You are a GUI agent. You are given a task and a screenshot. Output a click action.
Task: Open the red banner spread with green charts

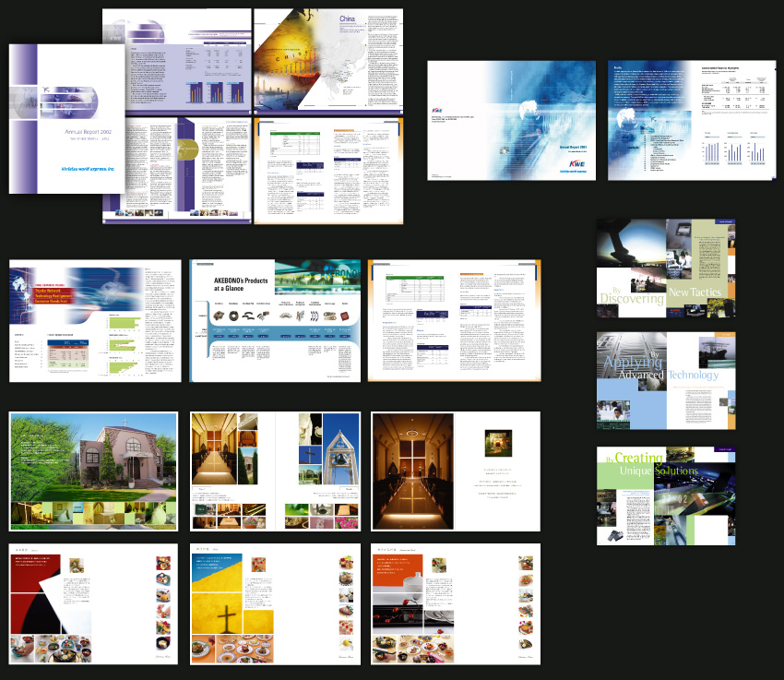pyautogui.click(x=95, y=320)
